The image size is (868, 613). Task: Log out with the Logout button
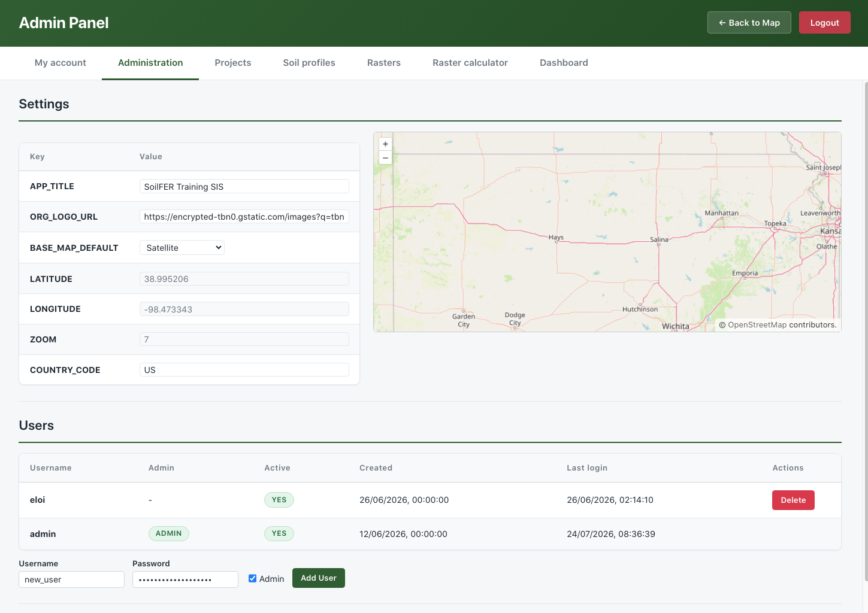(825, 23)
